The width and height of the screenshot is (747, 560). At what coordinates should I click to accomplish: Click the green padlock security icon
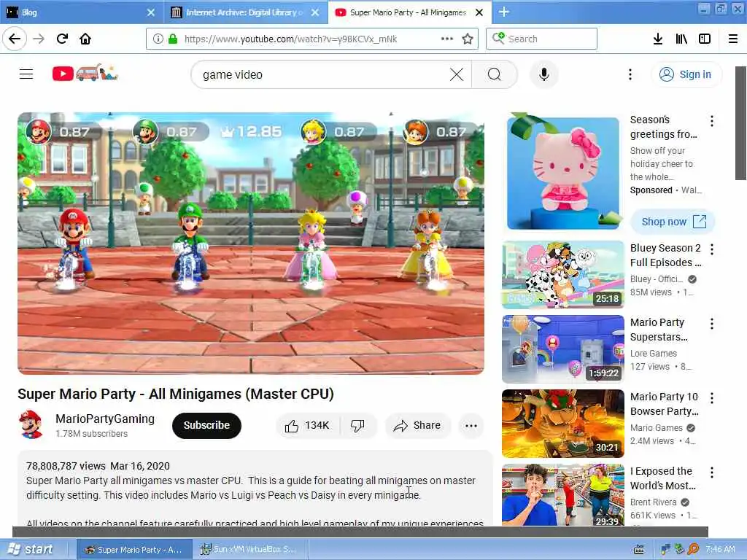(x=172, y=39)
